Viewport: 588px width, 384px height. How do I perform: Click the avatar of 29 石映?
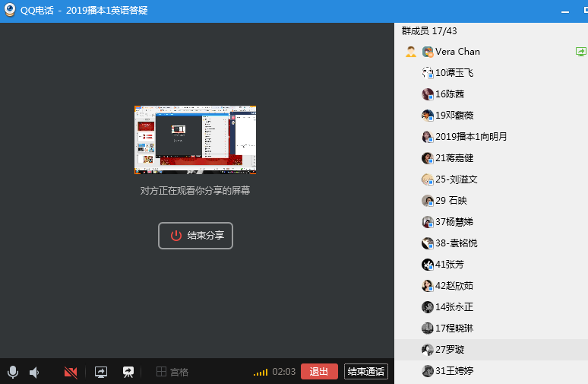pyautogui.click(x=428, y=201)
